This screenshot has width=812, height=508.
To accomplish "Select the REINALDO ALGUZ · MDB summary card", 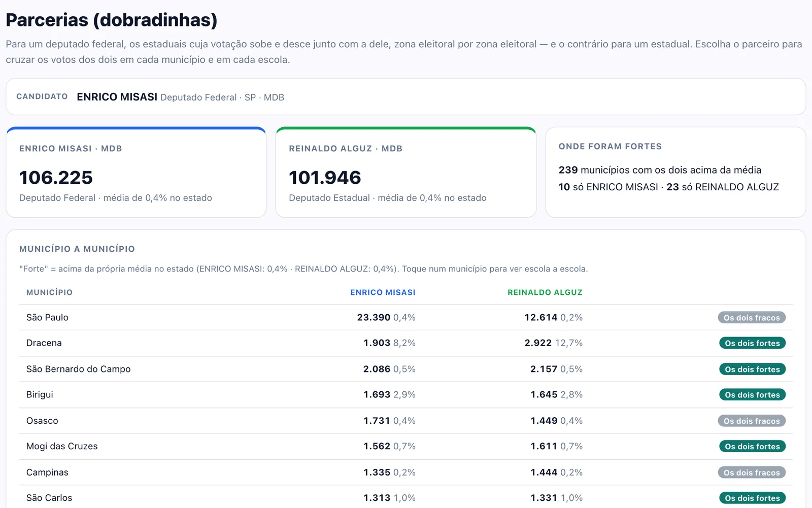I will (x=405, y=173).
